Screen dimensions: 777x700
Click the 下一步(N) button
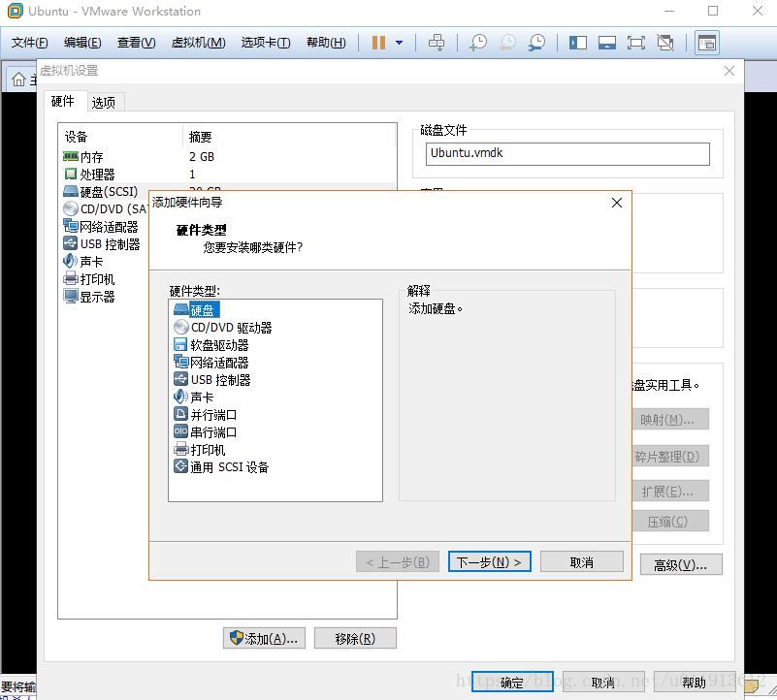[x=489, y=561]
